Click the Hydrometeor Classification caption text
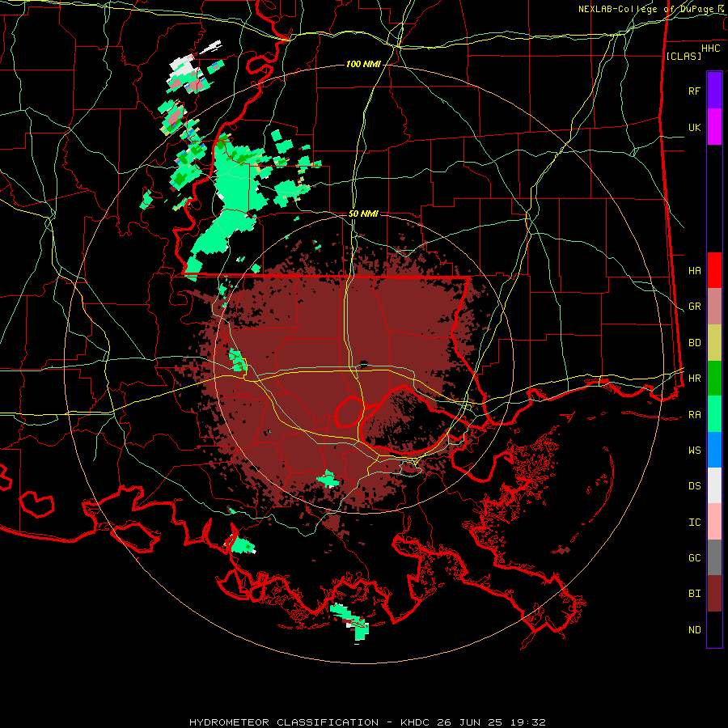728x728 pixels. coord(284,722)
